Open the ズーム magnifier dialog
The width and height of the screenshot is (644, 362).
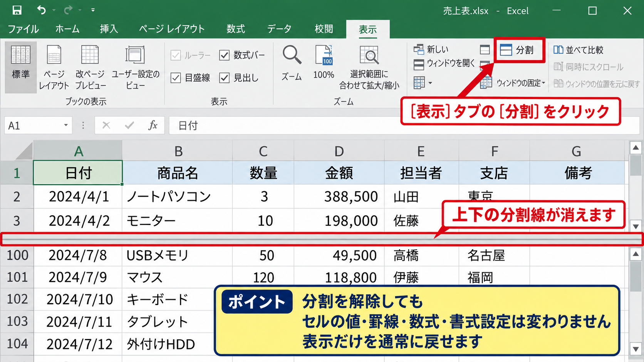pyautogui.click(x=292, y=63)
